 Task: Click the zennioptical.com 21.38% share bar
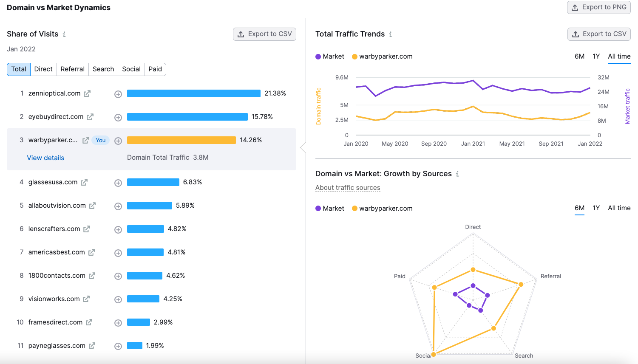point(194,93)
